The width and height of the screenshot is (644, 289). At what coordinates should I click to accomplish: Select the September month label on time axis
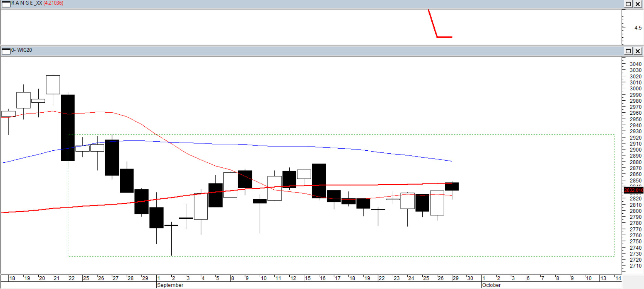tap(170, 285)
